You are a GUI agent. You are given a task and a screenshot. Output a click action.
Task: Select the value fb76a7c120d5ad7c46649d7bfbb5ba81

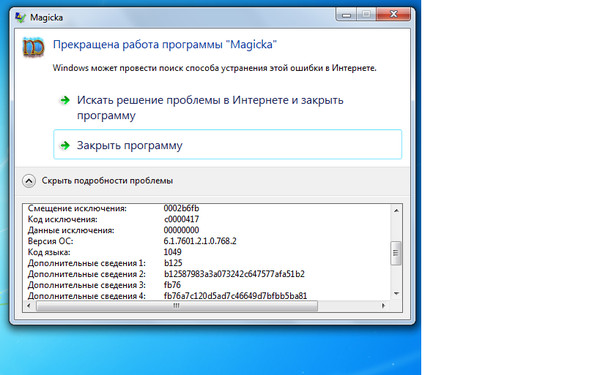point(235,296)
